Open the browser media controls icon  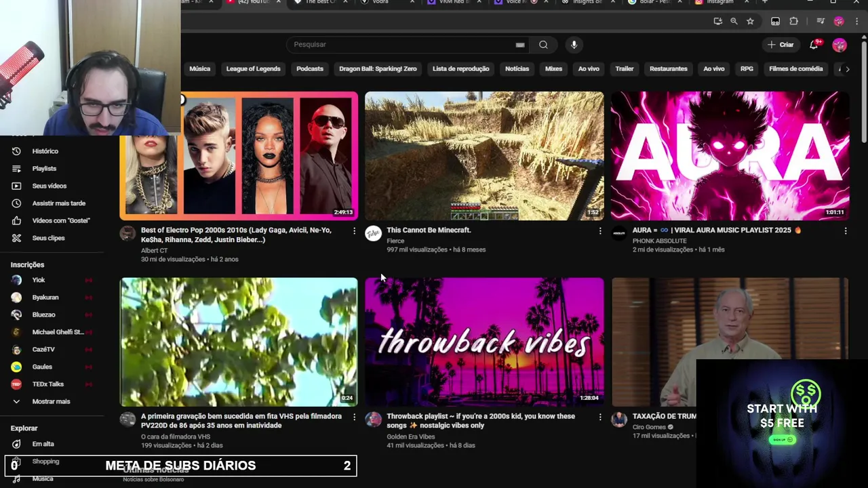821,22
